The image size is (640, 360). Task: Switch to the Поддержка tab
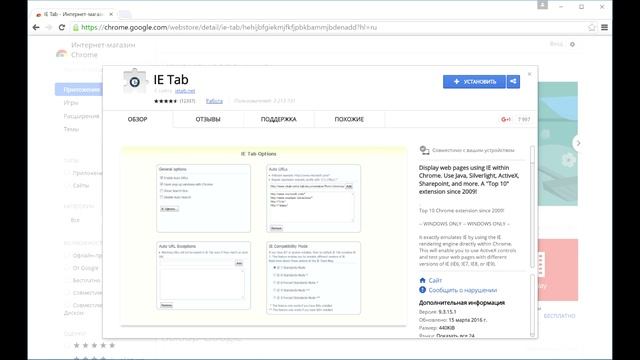[278, 119]
